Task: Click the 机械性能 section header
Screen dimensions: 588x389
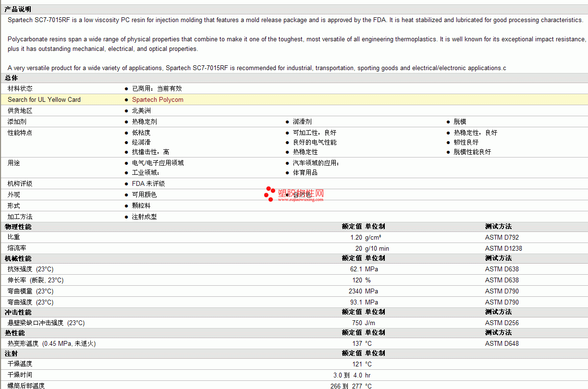Action: (x=18, y=258)
